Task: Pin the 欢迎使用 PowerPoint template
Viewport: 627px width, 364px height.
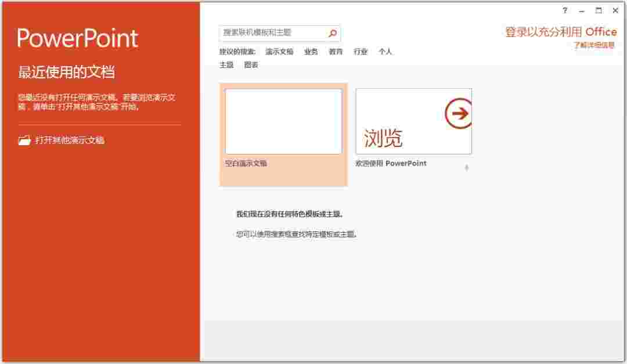Action: click(x=466, y=167)
